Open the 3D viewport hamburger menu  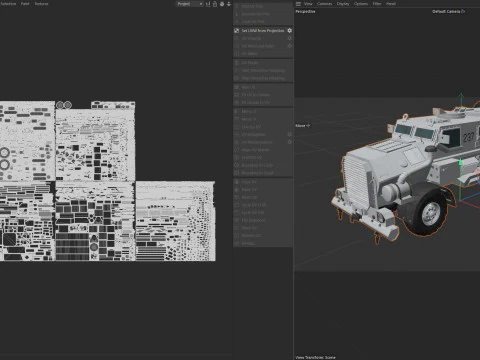[x=298, y=4]
